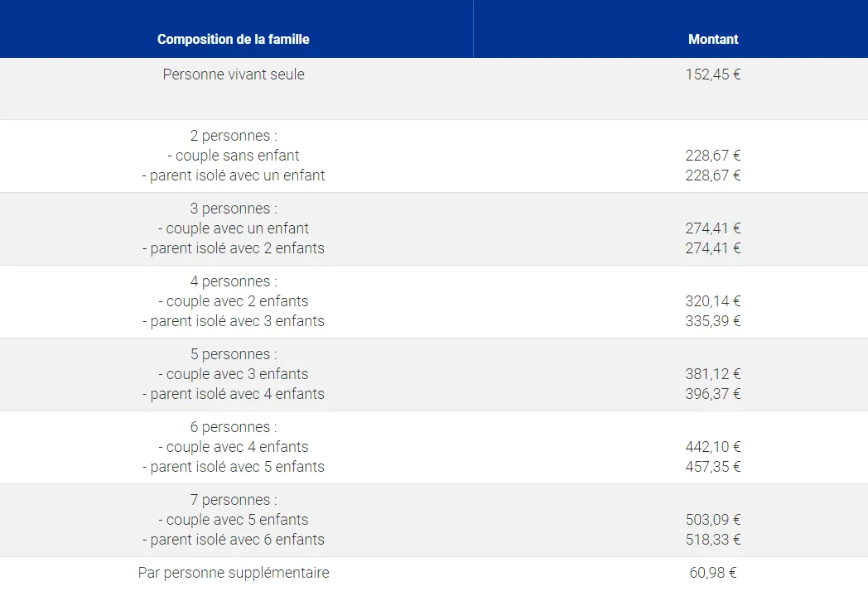This screenshot has width=868, height=610.
Task: Click the 442,10 € amount
Action: click(x=712, y=447)
